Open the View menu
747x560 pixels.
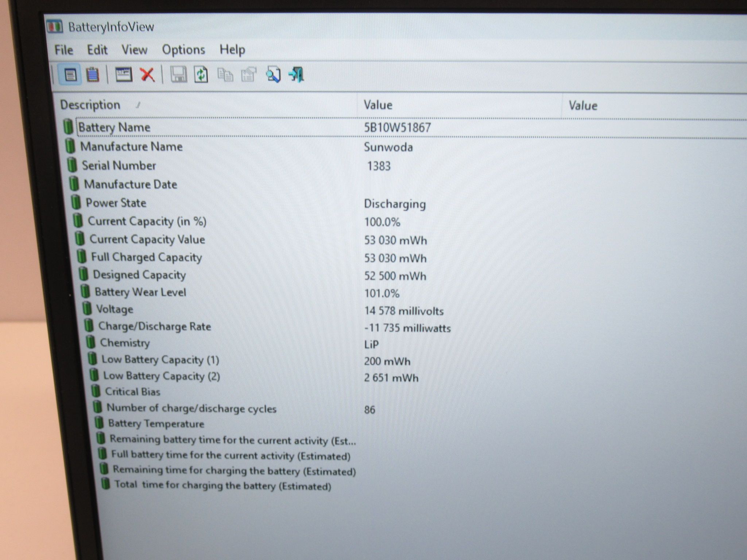[134, 50]
